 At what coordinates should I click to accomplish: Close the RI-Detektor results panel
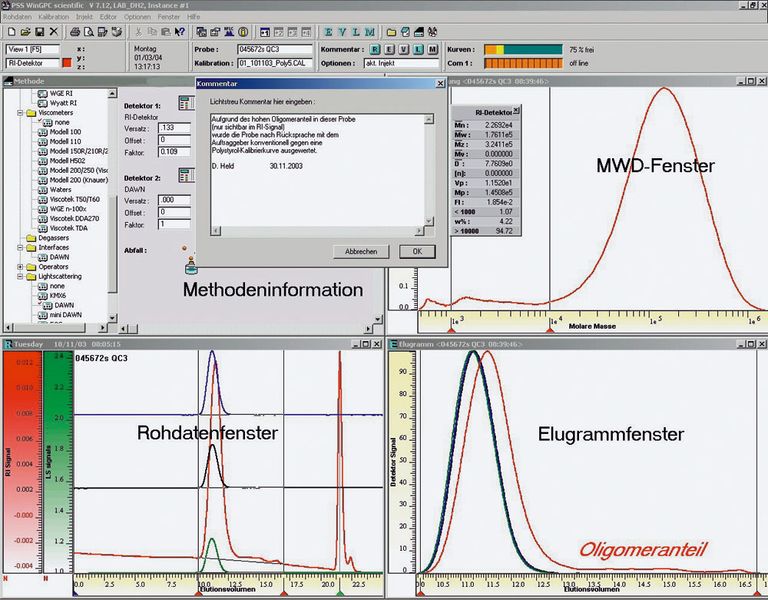(x=516, y=111)
